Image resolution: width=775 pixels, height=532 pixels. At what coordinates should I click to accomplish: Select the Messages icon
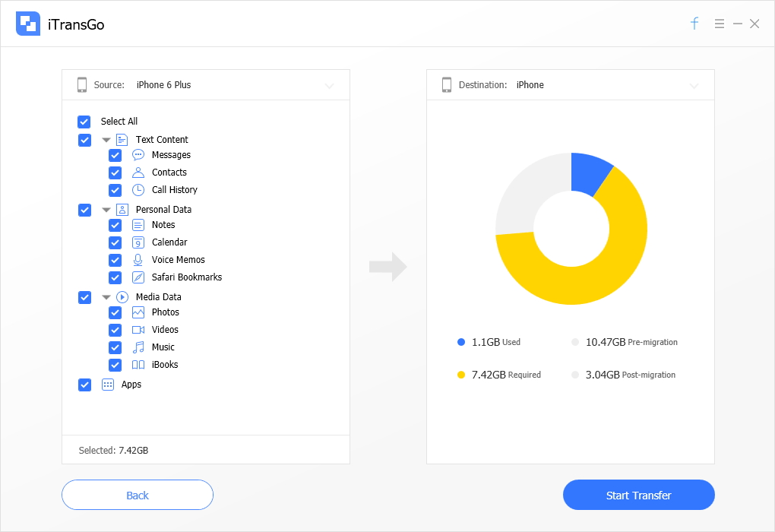(138, 155)
